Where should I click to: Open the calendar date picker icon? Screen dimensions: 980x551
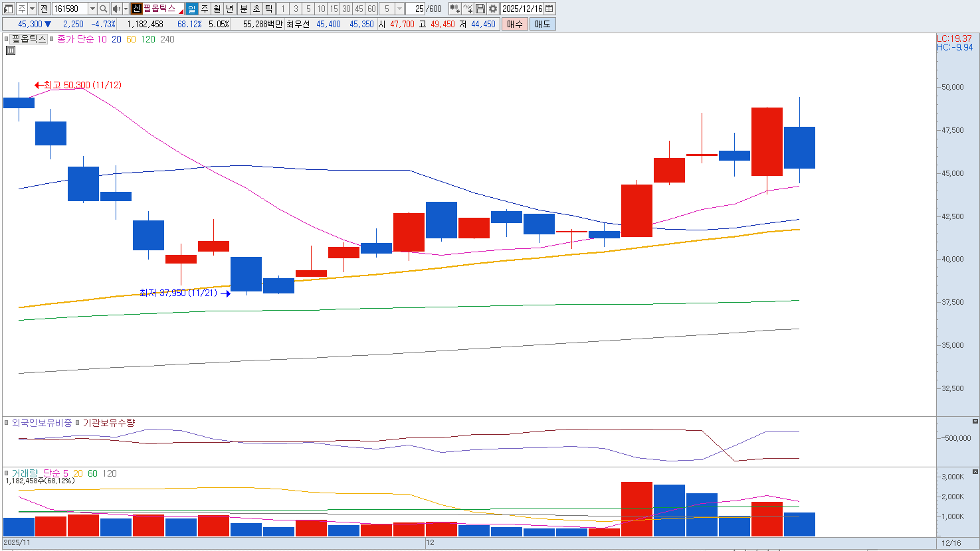click(549, 9)
